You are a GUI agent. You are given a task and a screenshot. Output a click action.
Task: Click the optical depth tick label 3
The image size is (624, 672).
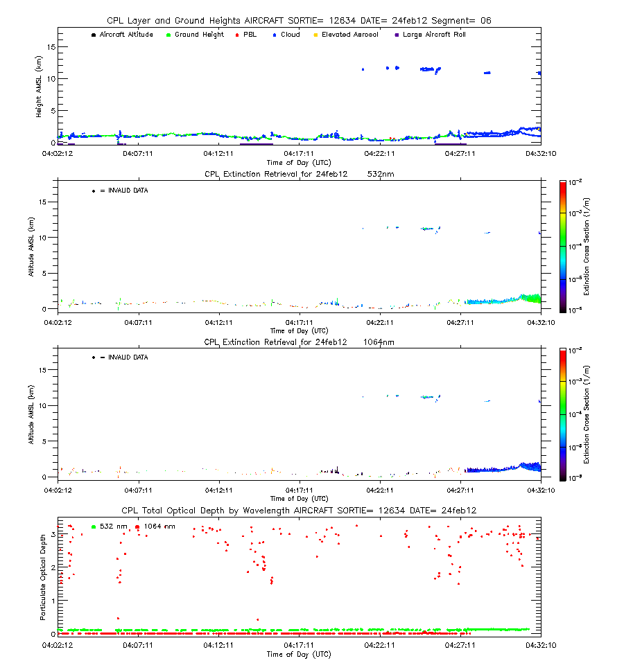(53, 534)
